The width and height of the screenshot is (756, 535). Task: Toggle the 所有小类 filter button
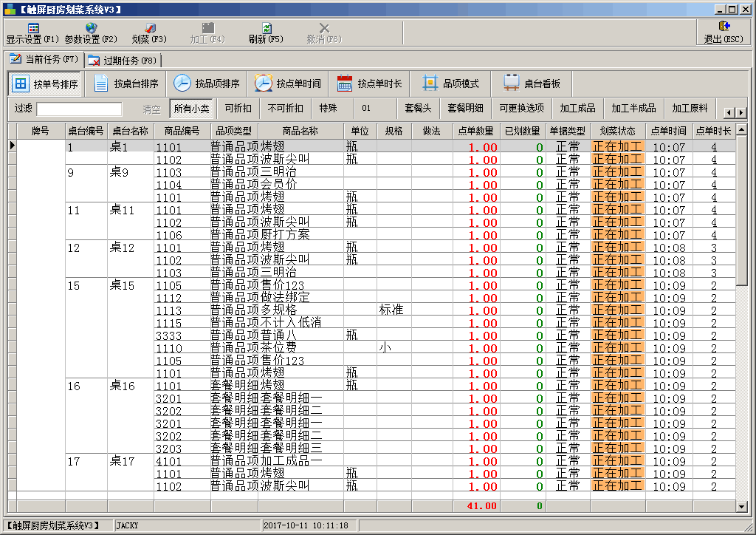191,109
